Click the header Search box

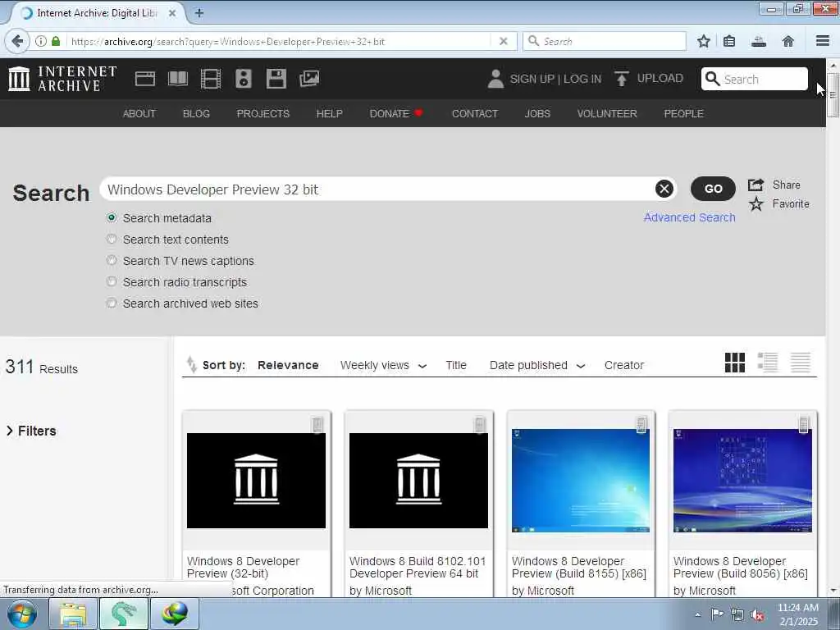click(x=755, y=79)
